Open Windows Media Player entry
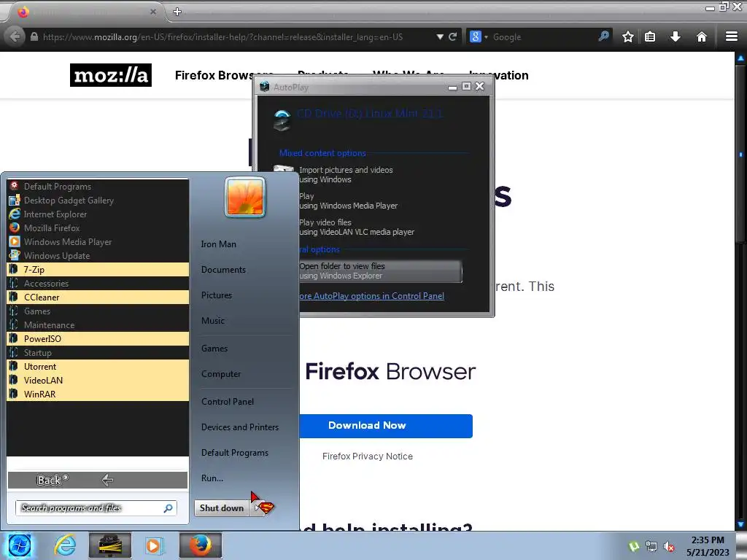The height and width of the screenshot is (560, 747). (x=98, y=242)
